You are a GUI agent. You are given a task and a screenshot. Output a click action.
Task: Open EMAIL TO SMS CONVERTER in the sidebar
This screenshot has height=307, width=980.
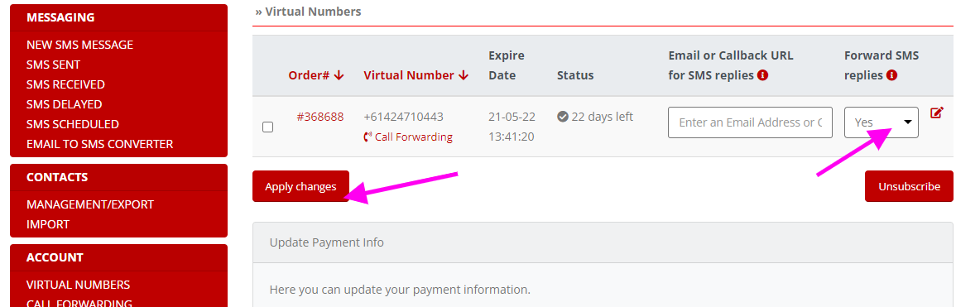pos(100,144)
